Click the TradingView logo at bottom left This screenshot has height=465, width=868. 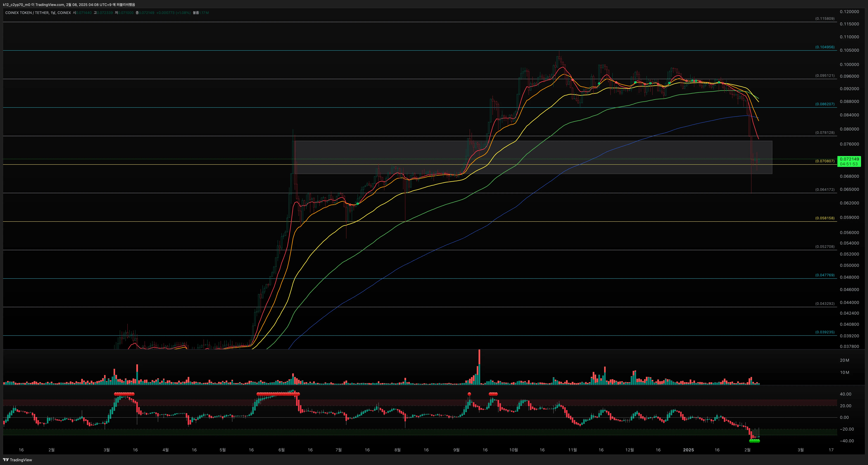click(18, 460)
